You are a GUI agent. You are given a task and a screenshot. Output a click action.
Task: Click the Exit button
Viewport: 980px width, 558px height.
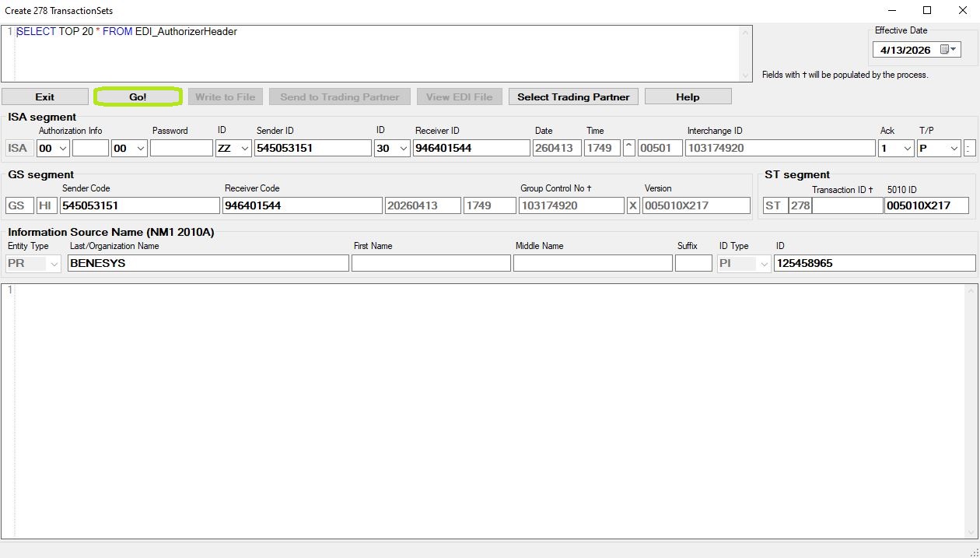[45, 97]
